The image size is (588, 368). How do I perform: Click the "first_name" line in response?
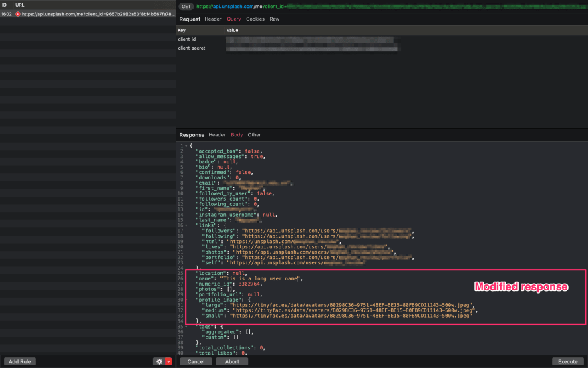[231, 189]
